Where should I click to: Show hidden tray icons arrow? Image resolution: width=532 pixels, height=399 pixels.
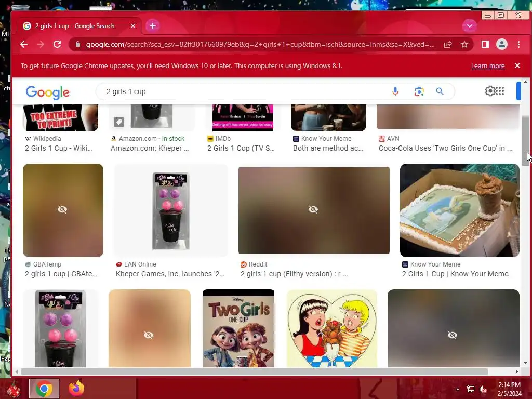(x=458, y=389)
